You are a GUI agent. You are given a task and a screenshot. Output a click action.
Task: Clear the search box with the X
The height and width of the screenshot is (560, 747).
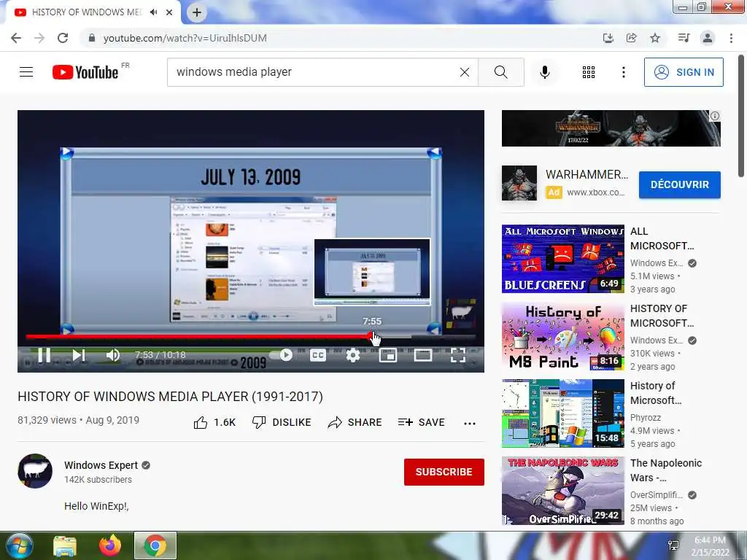pos(465,72)
